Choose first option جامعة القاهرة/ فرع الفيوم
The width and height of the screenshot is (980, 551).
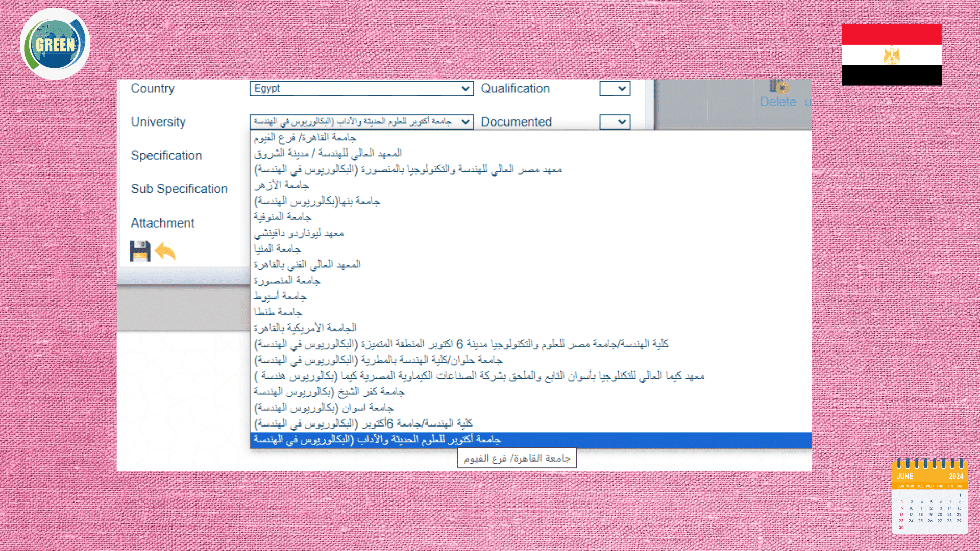(305, 137)
